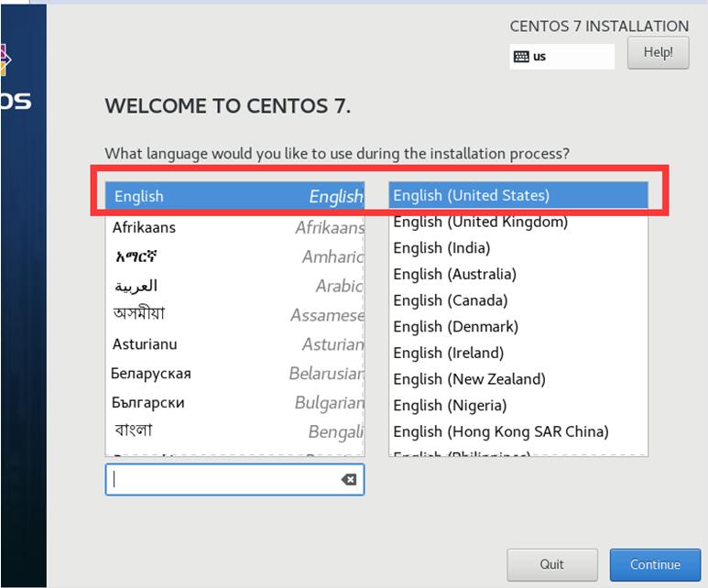Image resolution: width=708 pixels, height=588 pixels.
Task: Clear the language search field with the backspace icon
Action: point(349,479)
